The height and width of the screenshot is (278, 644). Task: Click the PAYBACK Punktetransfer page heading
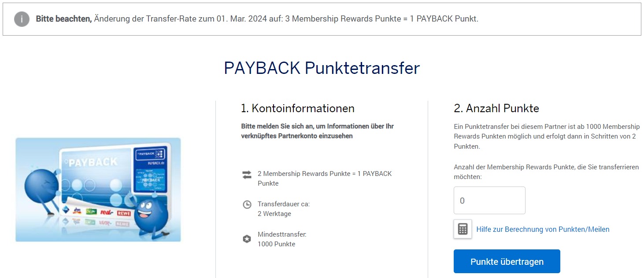coord(322,68)
